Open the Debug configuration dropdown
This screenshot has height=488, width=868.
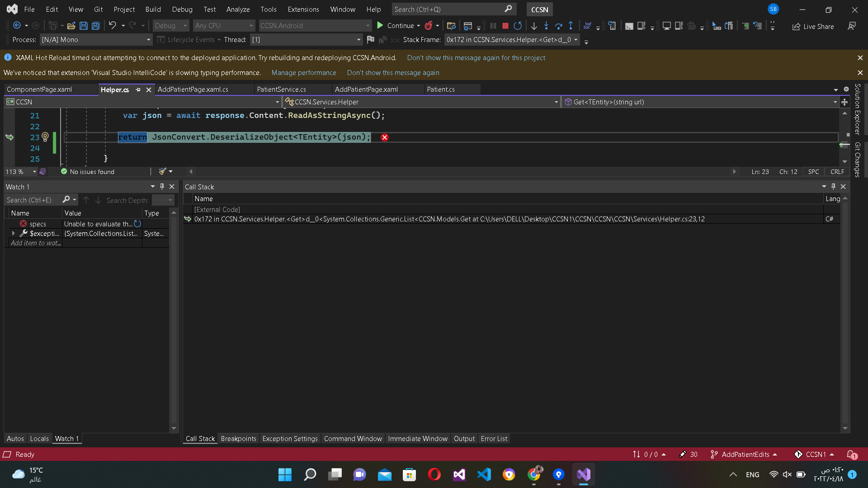[171, 26]
